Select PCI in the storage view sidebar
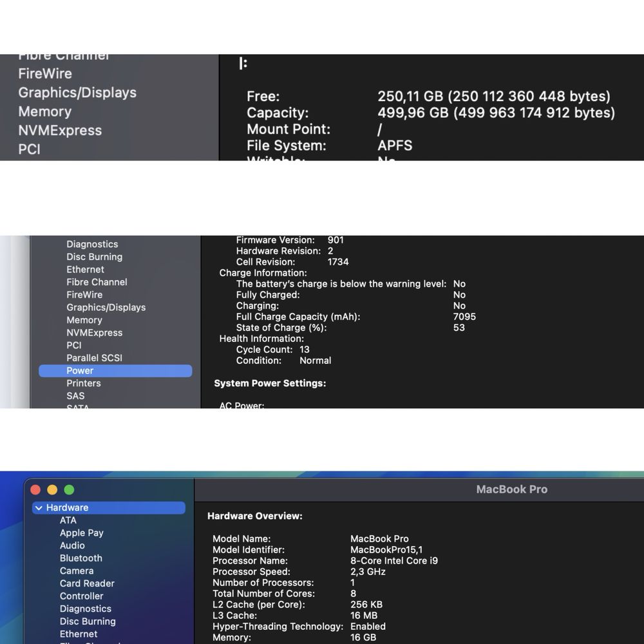The width and height of the screenshot is (644, 644). coord(29,149)
